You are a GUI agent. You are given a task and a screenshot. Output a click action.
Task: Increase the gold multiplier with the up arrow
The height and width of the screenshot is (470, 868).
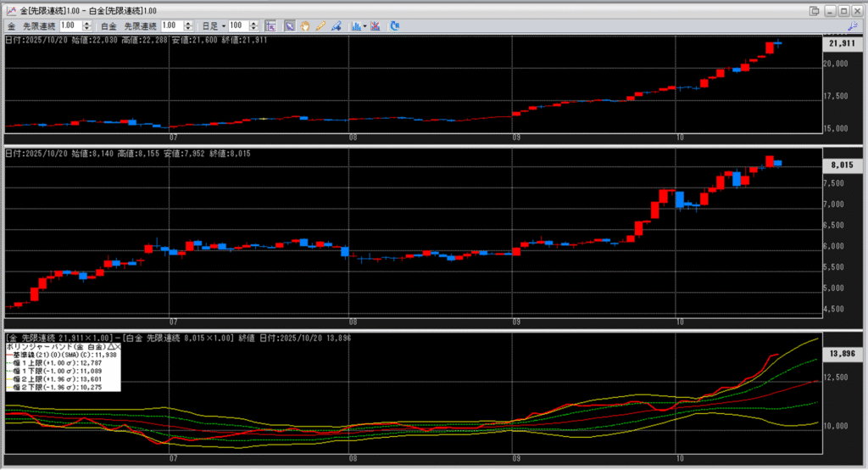pos(87,23)
